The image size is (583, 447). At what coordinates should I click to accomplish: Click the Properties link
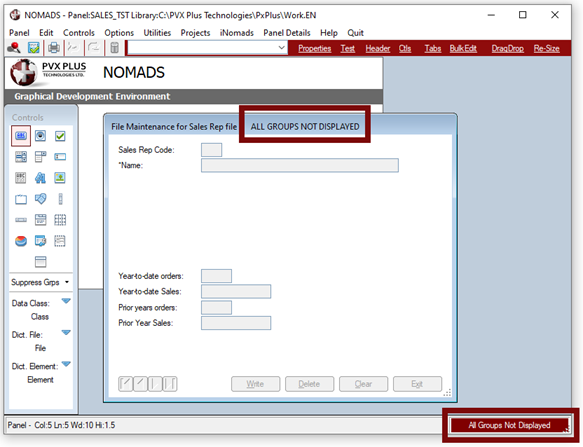[315, 48]
